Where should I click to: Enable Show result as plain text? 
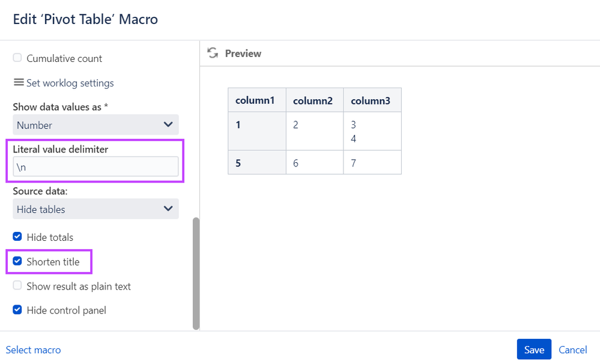pyautogui.click(x=17, y=285)
